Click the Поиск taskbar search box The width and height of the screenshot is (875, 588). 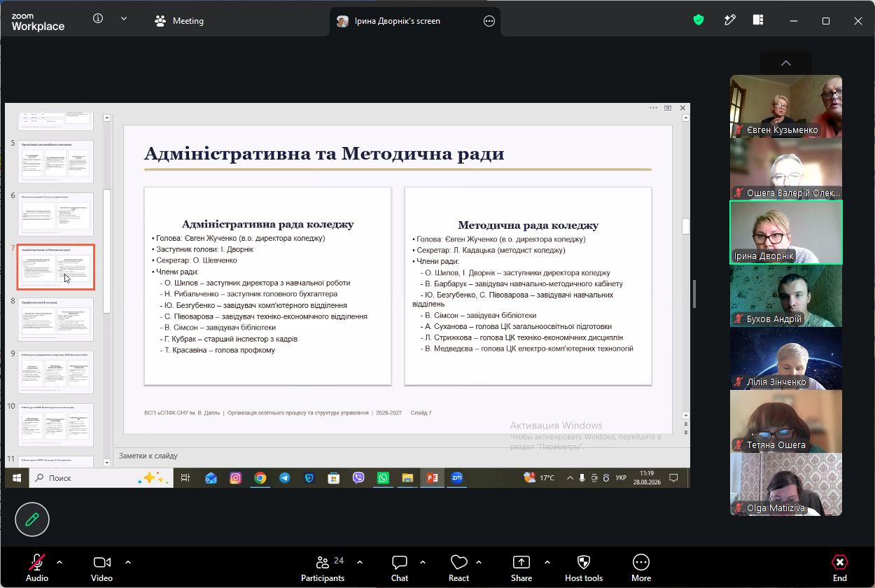coord(101,477)
